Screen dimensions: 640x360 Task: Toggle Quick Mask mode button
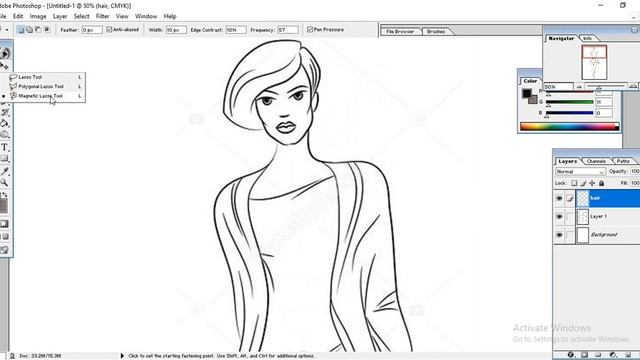pos(4,224)
